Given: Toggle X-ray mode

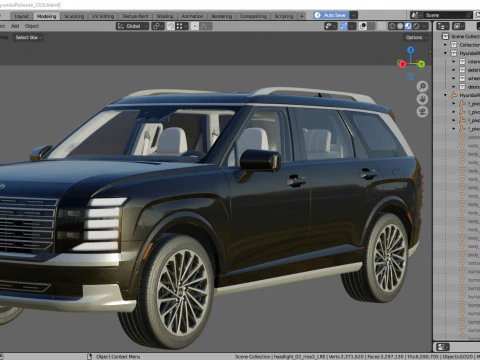Looking at the screenshot, I should pos(383,26).
